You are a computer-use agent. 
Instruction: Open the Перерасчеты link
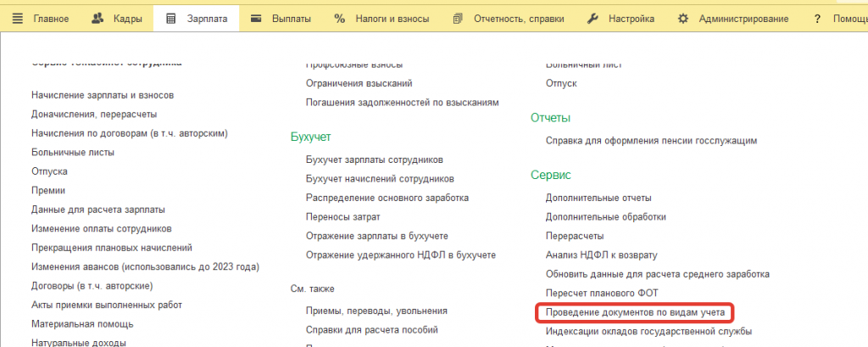[575, 236]
